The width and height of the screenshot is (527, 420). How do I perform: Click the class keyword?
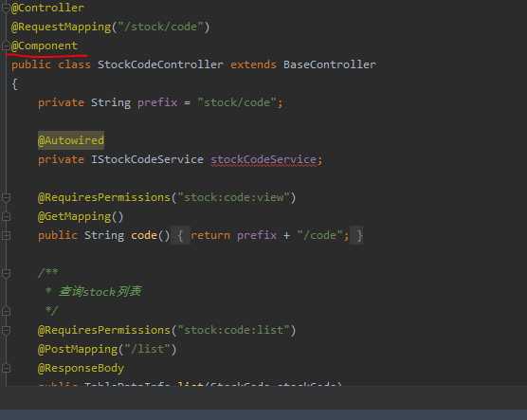[74, 64]
